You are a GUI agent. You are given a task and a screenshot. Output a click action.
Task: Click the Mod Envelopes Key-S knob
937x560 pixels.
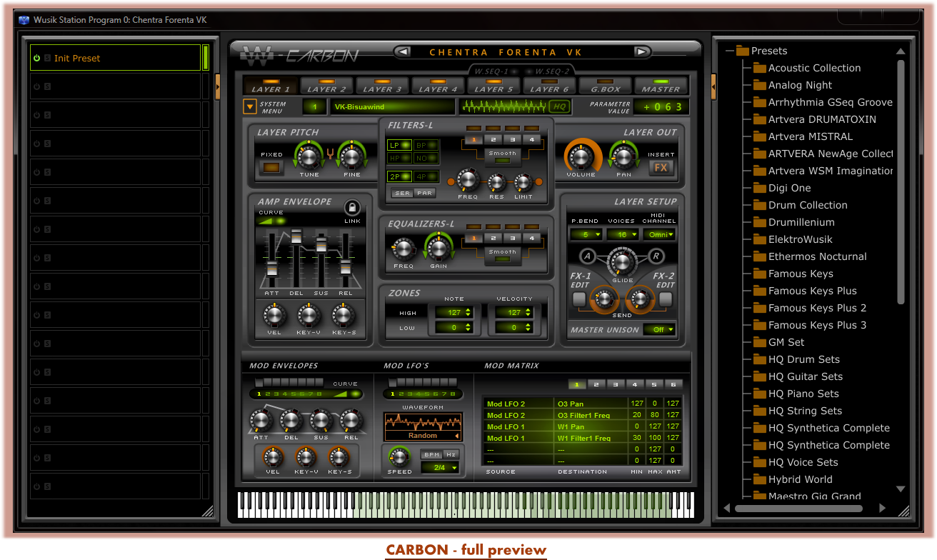pos(339,457)
